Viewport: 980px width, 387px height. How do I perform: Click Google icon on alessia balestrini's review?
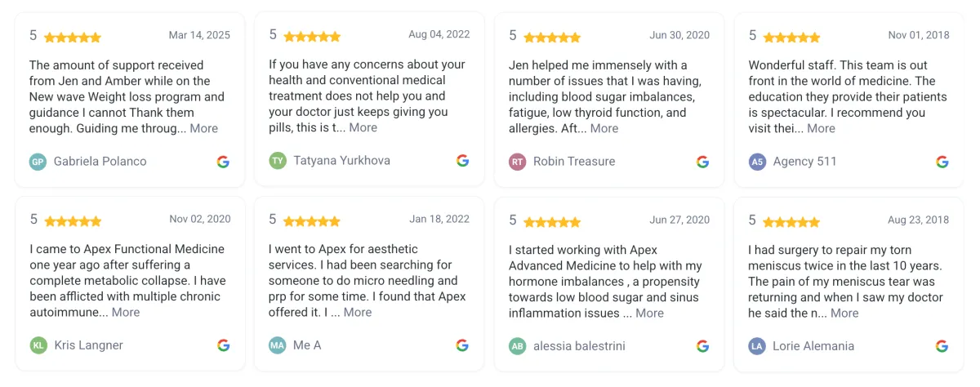702,346
